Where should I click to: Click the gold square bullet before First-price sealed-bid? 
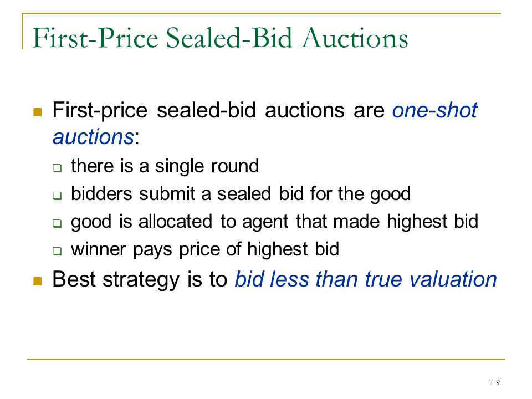tap(38, 112)
